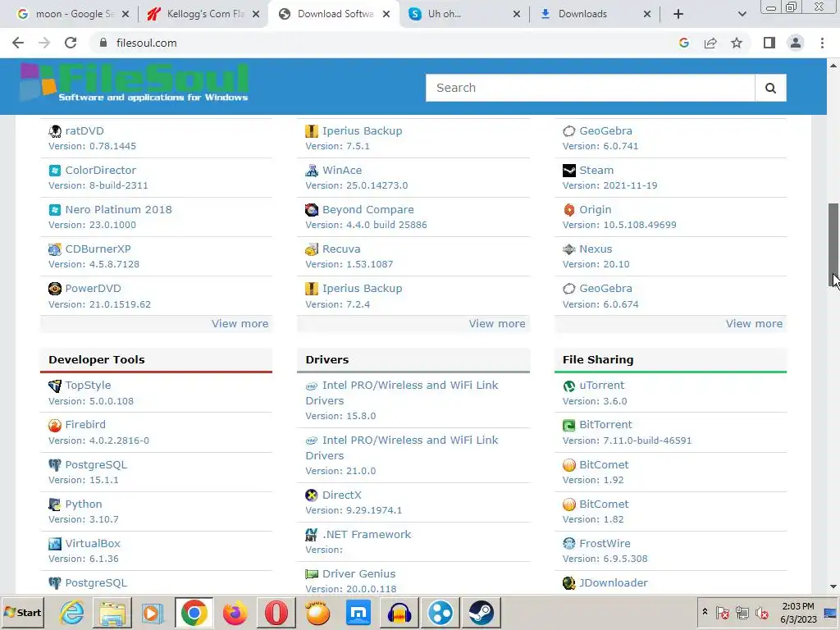
Task: Open a new browser tab
Action: (678, 14)
